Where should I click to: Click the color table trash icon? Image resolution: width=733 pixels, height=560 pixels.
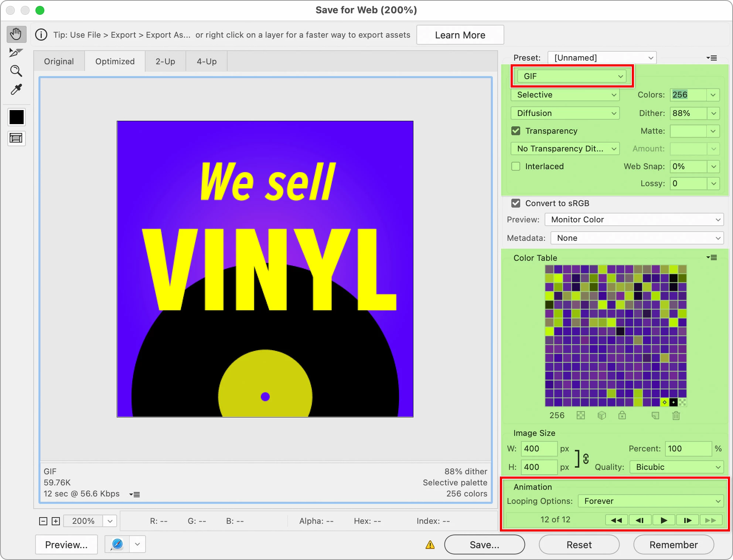click(x=676, y=416)
